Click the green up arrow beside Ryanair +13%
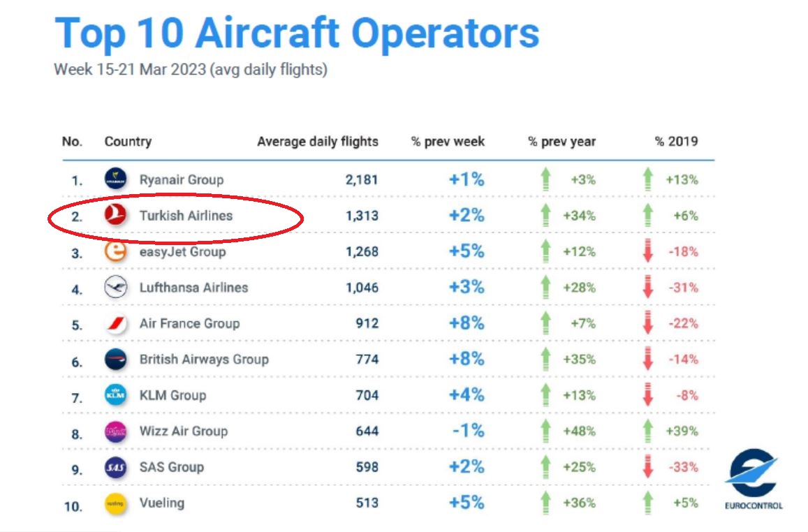808x532 pixels. [x=647, y=179]
